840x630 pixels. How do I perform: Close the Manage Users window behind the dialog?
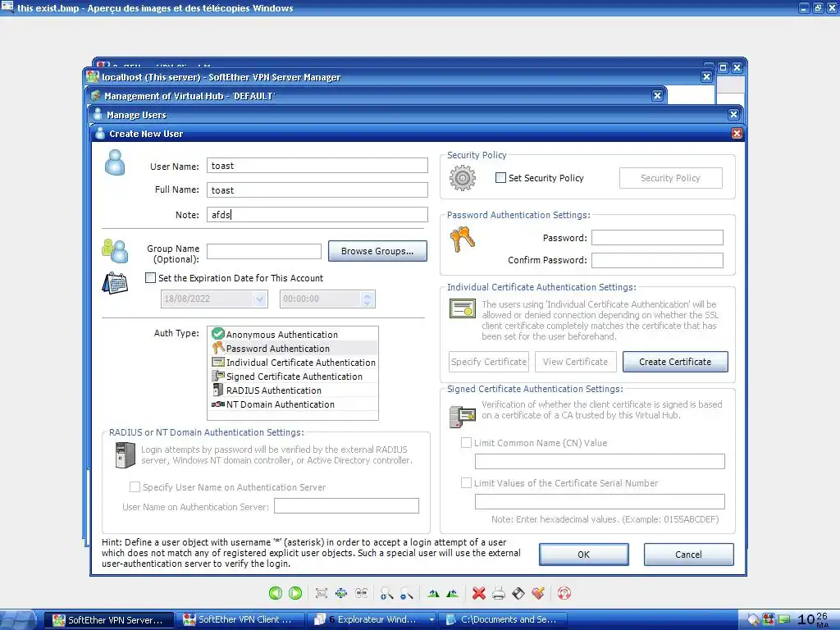coord(734,115)
